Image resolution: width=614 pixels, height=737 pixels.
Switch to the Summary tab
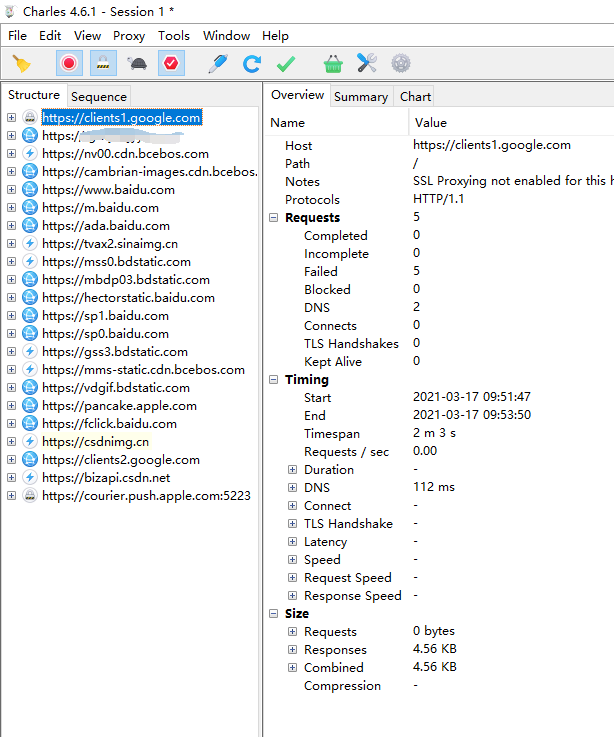(361, 96)
